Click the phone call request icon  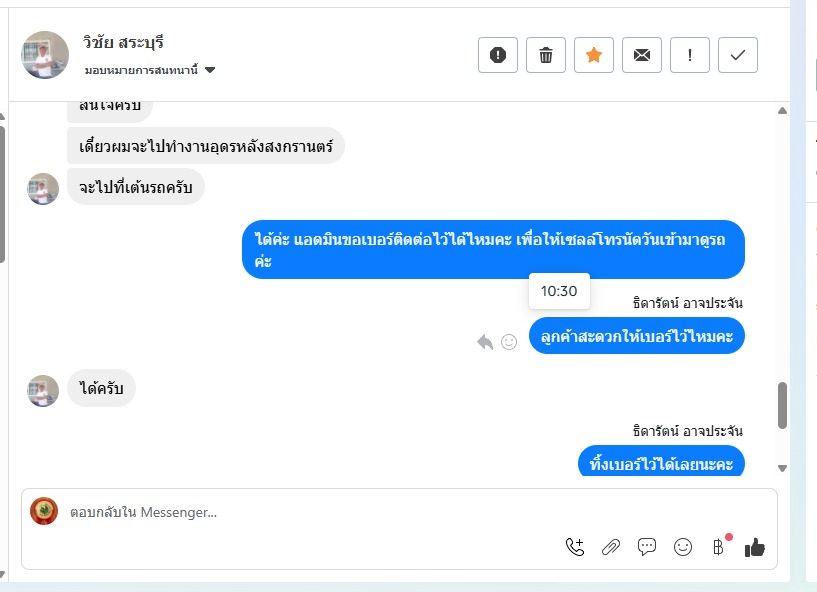tap(575, 547)
